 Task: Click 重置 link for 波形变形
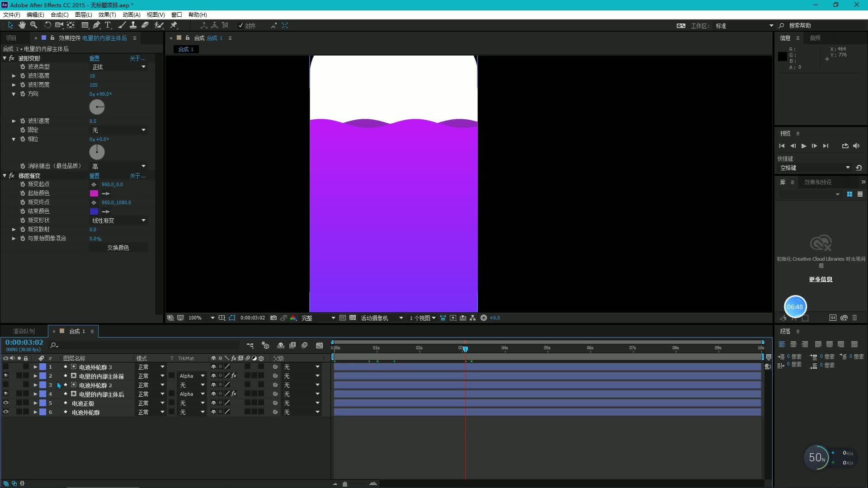tap(94, 58)
